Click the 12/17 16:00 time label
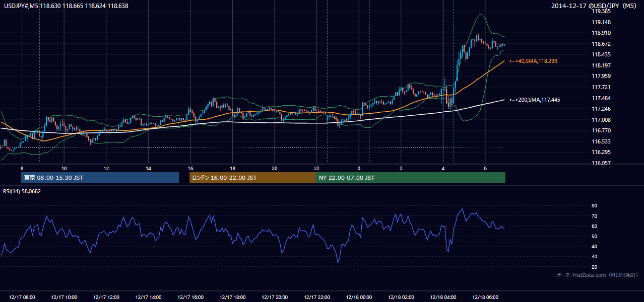The image size is (644, 302). click(190, 297)
